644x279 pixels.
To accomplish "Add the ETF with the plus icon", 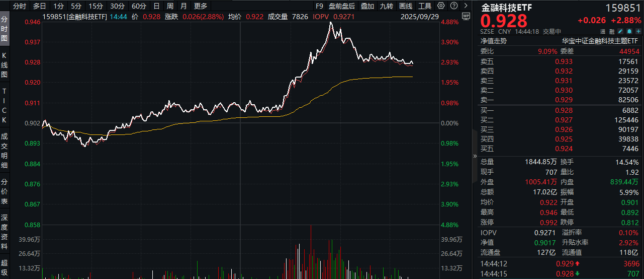I will 638,31.
